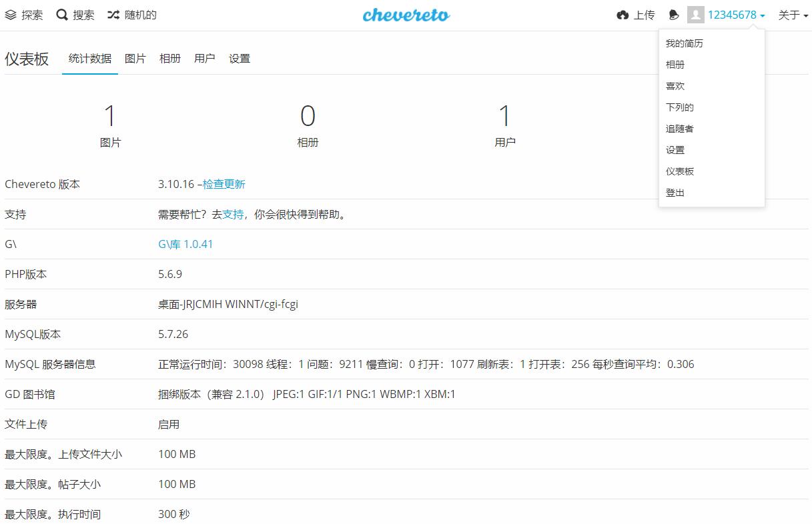The width and height of the screenshot is (812, 524).
Task: Click the 支持 row label
Action: (x=15, y=214)
